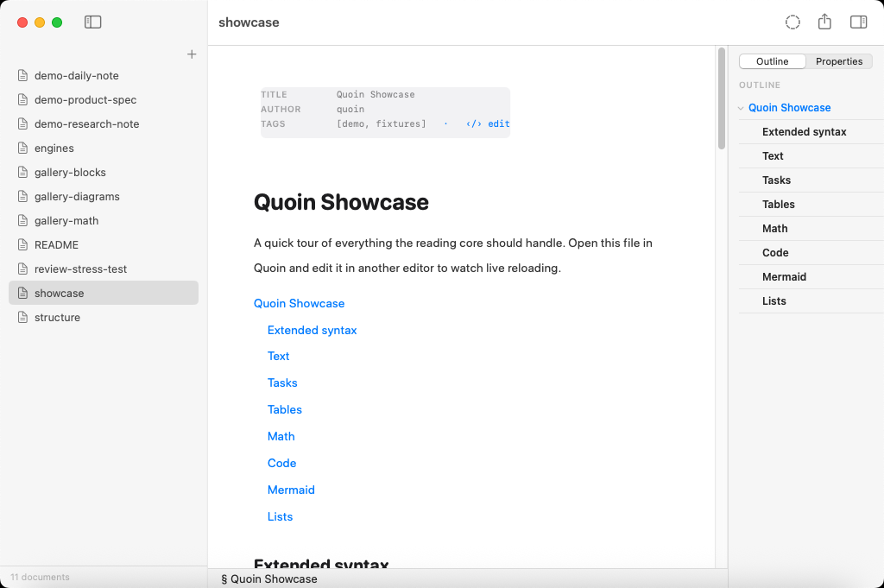884x588 pixels.
Task: Jump to Extended syntax in outline panel
Action: pos(804,132)
